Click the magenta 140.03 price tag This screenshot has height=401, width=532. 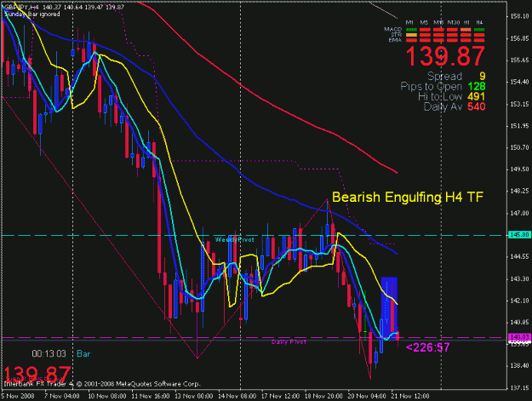coord(519,337)
